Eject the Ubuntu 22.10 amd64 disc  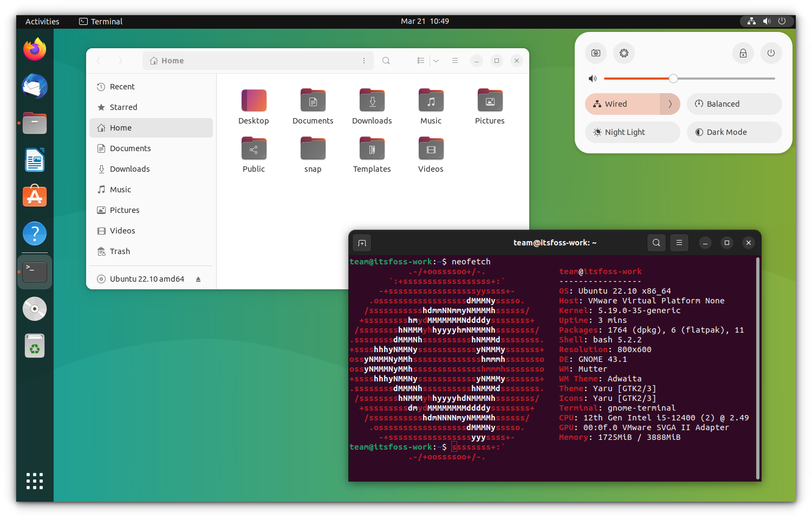(198, 279)
